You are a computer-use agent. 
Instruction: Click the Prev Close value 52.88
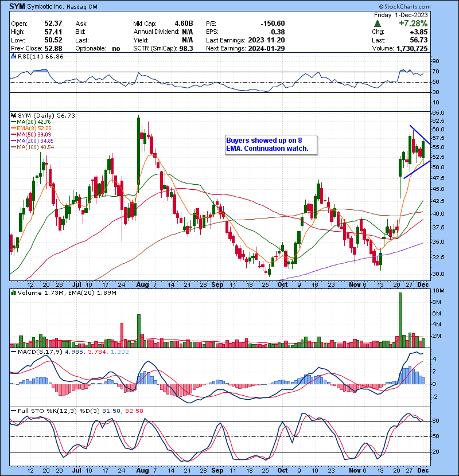pyautogui.click(x=53, y=49)
